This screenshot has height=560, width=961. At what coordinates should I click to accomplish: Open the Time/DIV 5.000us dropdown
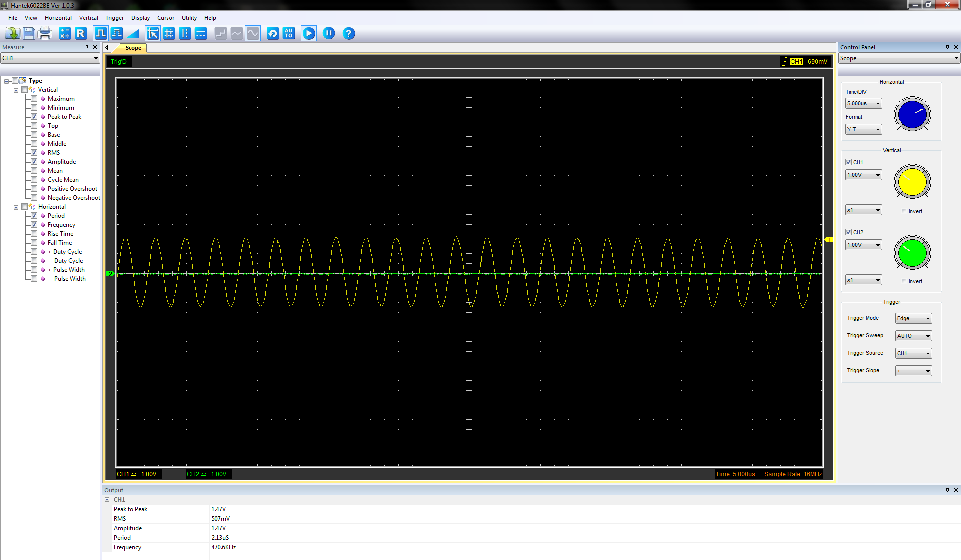[864, 104]
